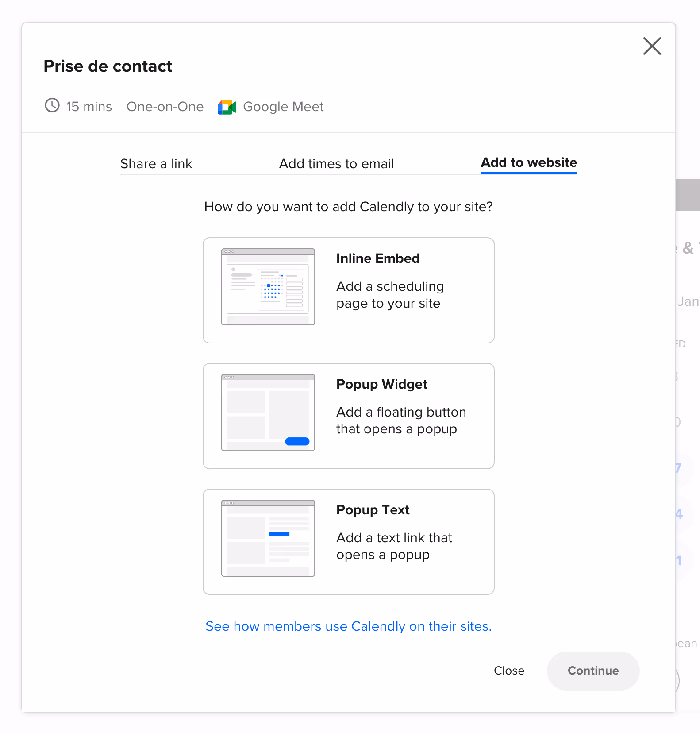This screenshot has height=733, width=700.
Task: Click the Google Meet text label
Action: [x=283, y=107]
